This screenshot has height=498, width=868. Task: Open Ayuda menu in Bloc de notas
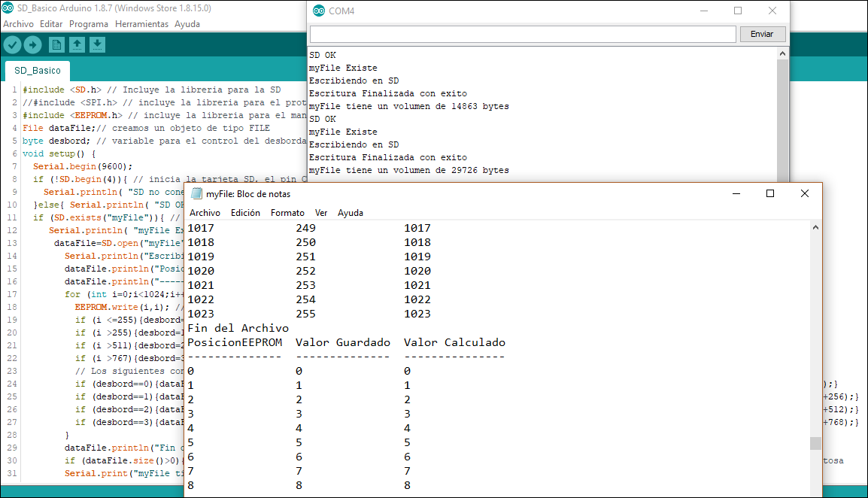click(351, 213)
